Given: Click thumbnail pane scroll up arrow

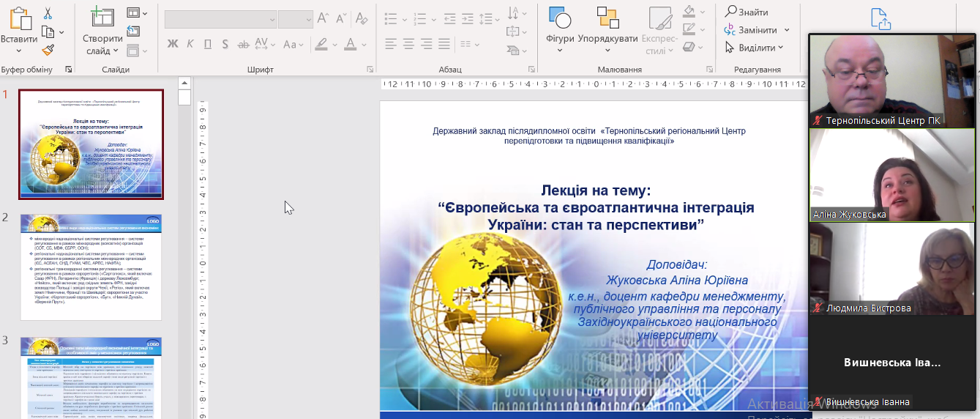Looking at the screenshot, I should (x=184, y=83).
